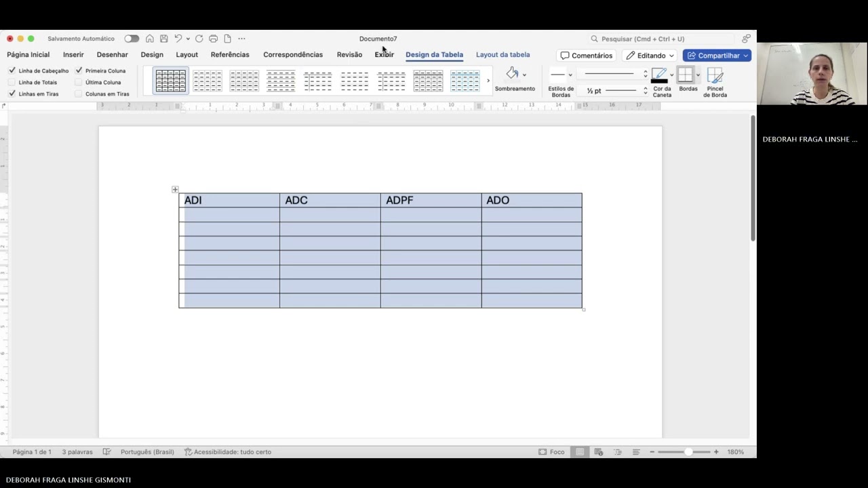Open the Correspondências tab
This screenshot has height=488, width=868.
pos(293,55)
